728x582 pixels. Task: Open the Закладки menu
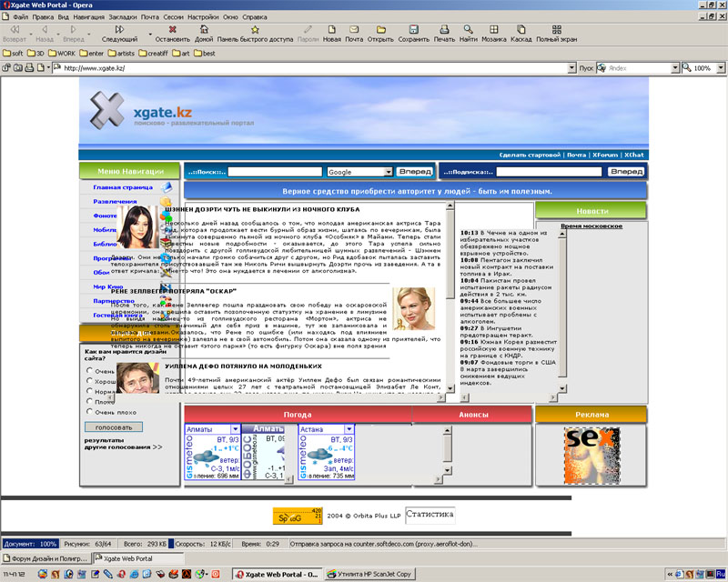click(123, 17)
